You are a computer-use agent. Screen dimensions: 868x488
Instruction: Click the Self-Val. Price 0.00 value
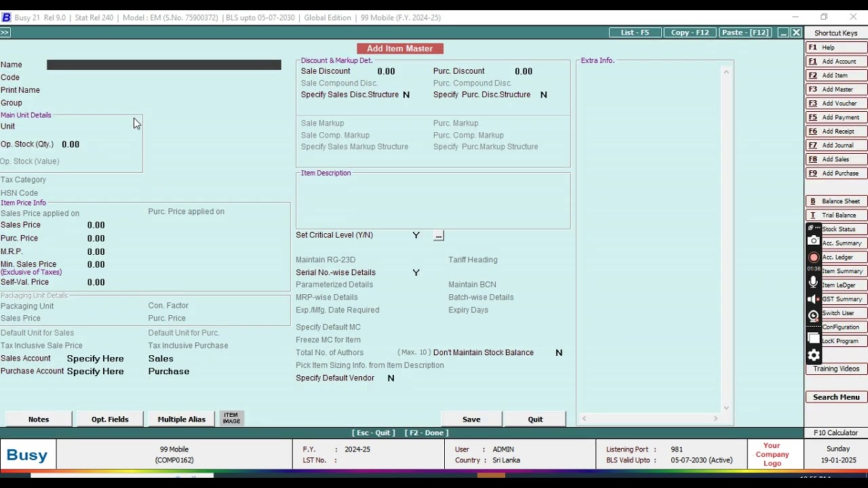coord(96,283)
